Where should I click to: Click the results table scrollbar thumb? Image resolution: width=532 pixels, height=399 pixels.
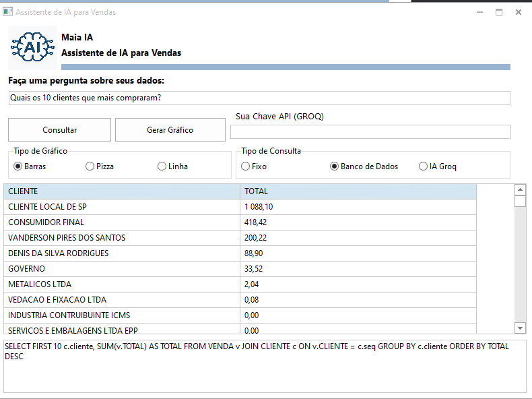coord(520,201)
